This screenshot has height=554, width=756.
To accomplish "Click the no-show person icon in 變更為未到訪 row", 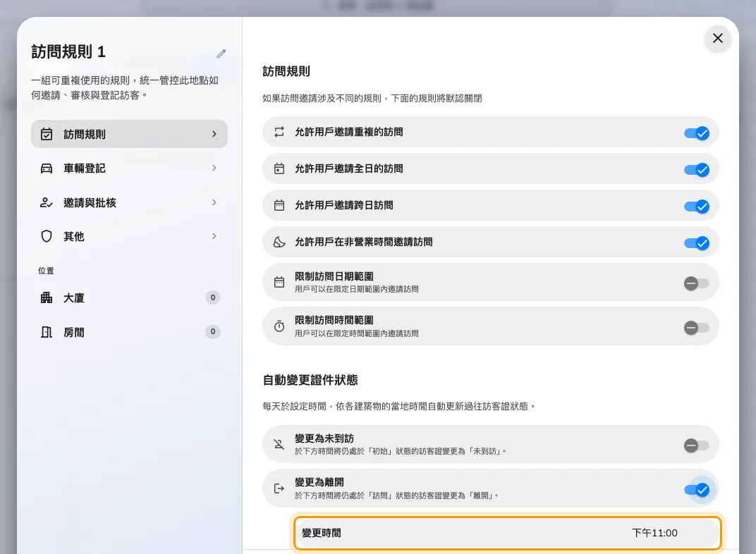I will click(x=279, y=444).
